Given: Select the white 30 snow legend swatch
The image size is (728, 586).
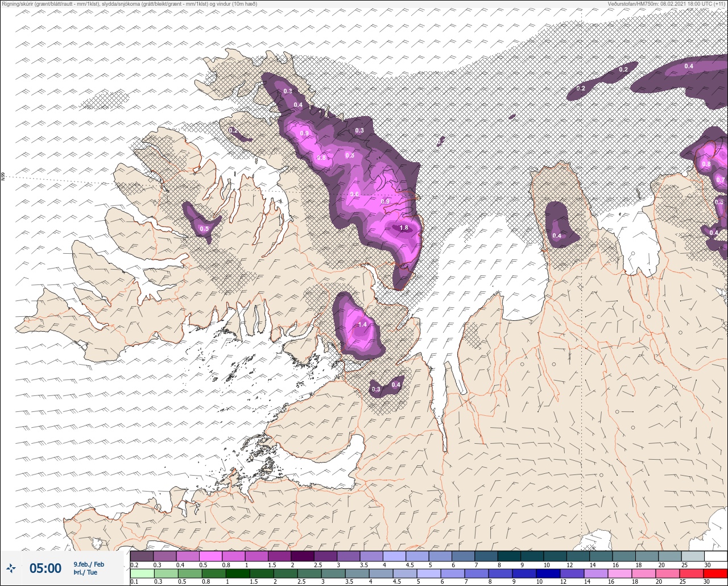Looking at the screenshot, I should point(715,556).
